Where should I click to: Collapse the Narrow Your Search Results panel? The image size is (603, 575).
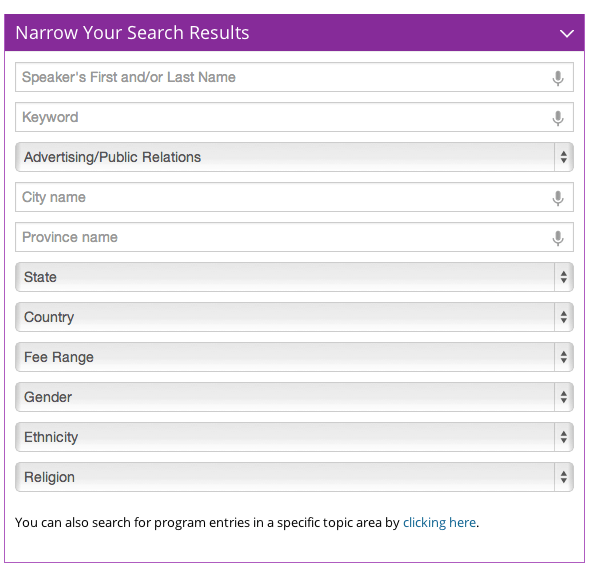(x=566, y=33)
